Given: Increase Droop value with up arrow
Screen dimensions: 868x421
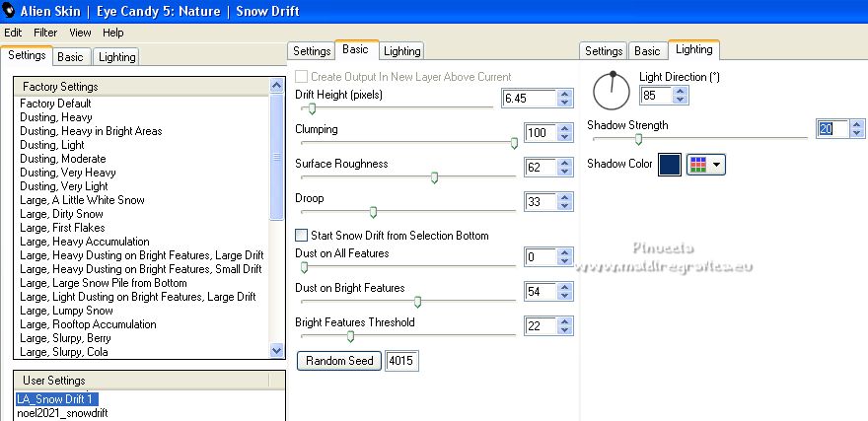Looking at the screenshot, I should [564, 197].
